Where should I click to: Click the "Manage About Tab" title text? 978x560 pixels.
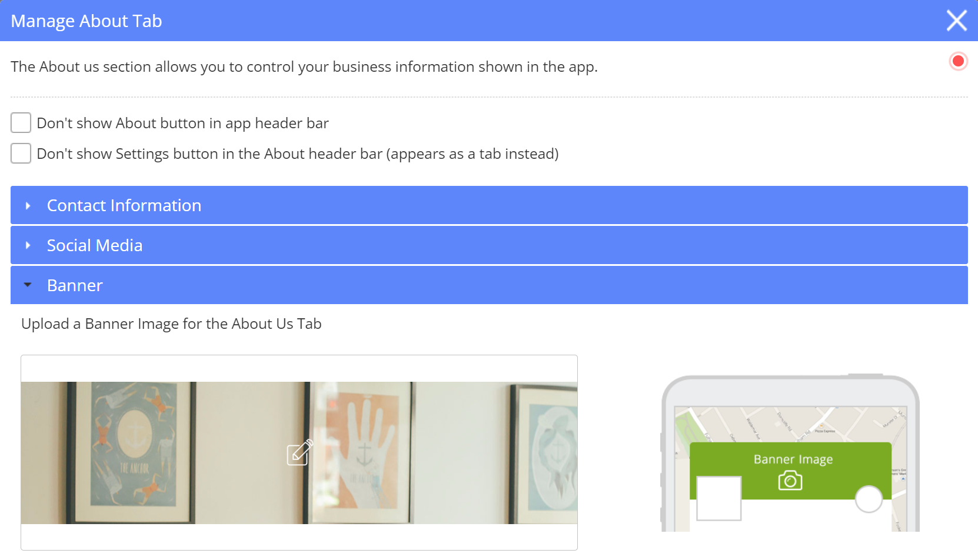pos(87,21)
